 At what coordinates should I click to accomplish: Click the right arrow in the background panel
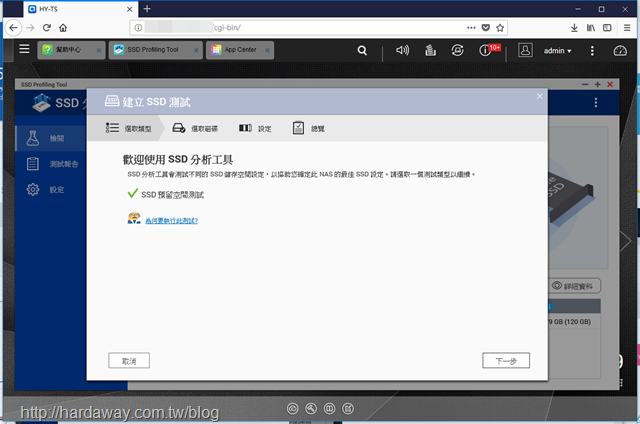(625, 241)
